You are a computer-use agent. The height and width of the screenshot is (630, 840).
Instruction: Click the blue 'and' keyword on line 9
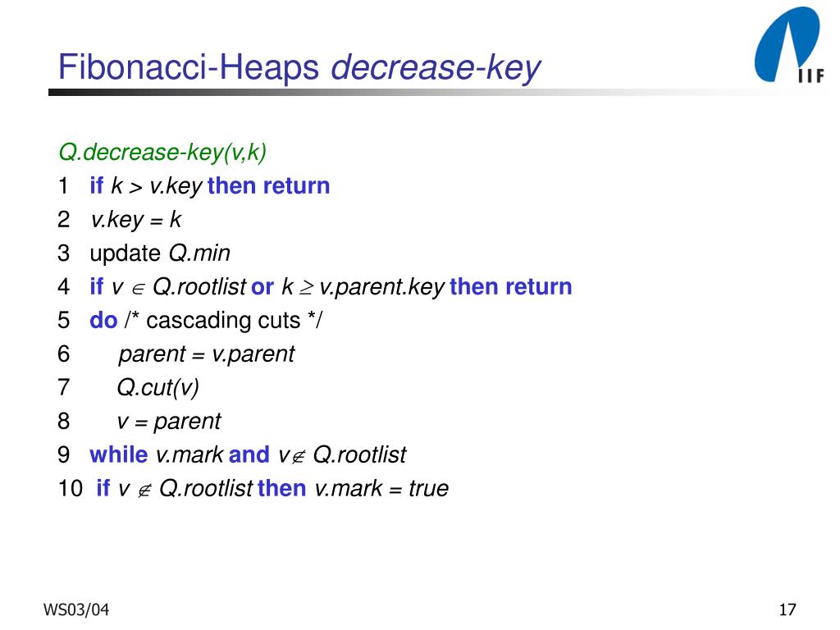249,454
